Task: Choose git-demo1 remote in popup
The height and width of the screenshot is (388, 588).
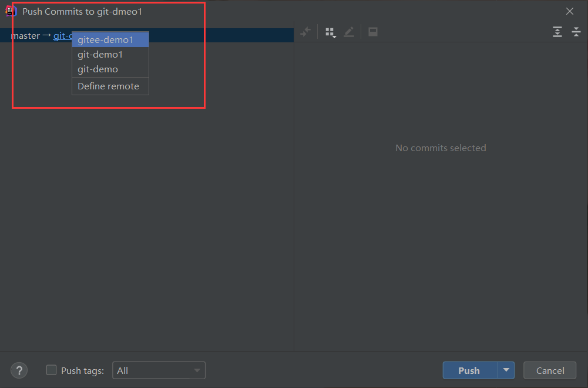Action: 110,55
